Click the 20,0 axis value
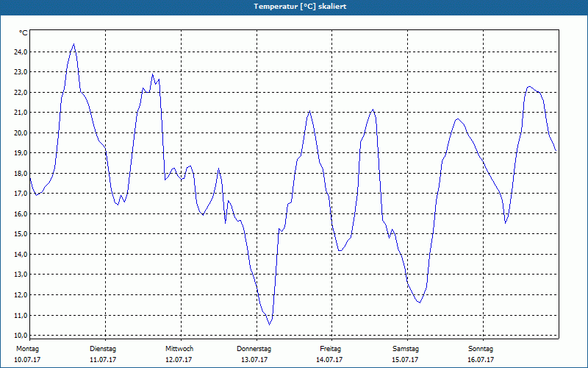This screenshot has width=588, height=368. 21,133
